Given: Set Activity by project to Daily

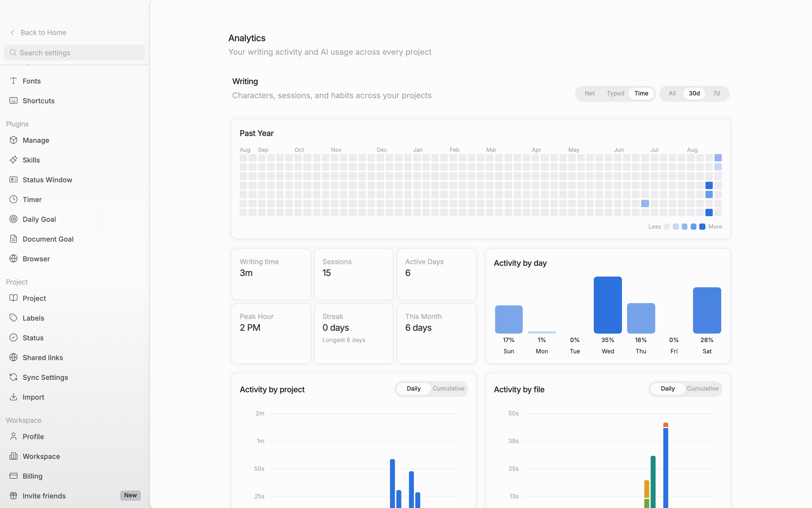Looking at the screenshot, I should pyautogui.click(x=413, y=389).
